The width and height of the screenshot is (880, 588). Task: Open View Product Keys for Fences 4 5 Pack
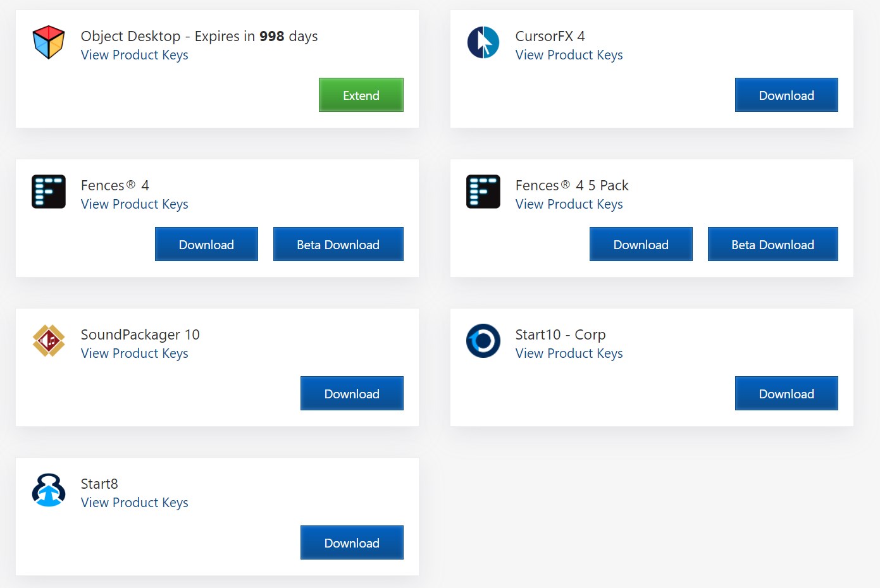[569, 204]
